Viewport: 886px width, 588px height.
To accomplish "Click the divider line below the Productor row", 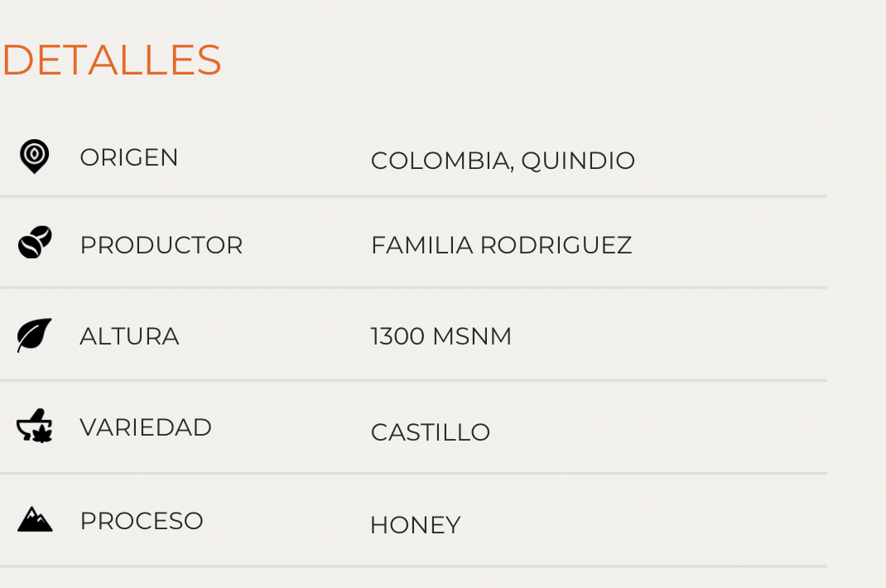I will [414, 287].
